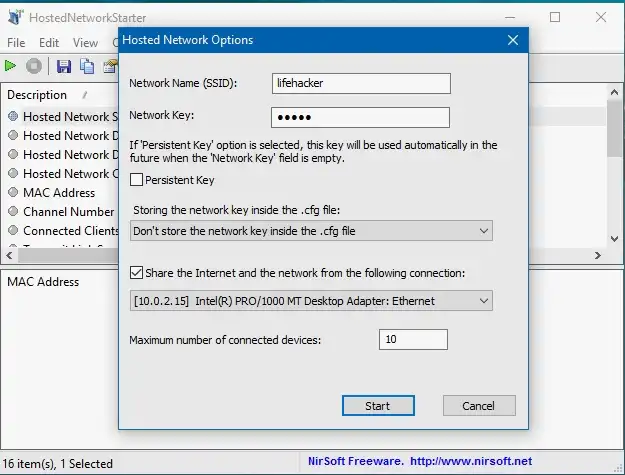Image resolution: width=625 pixels, height=475 pixels.
Task: Select the bullet icon beside MAC Address row
Action: pyautogui.click(x=13, y=192)
